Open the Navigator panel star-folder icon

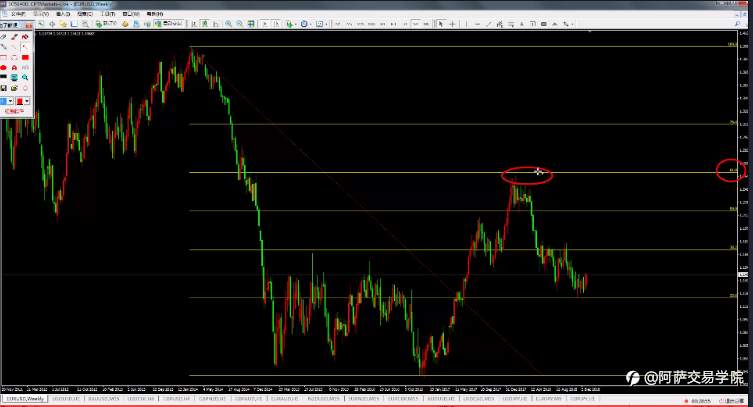[63, 24]
